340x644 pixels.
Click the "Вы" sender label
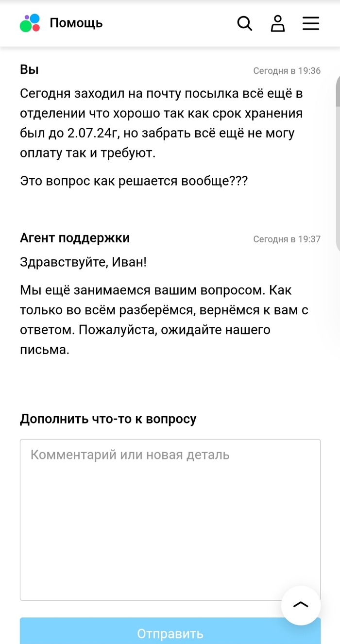point(29,69)
